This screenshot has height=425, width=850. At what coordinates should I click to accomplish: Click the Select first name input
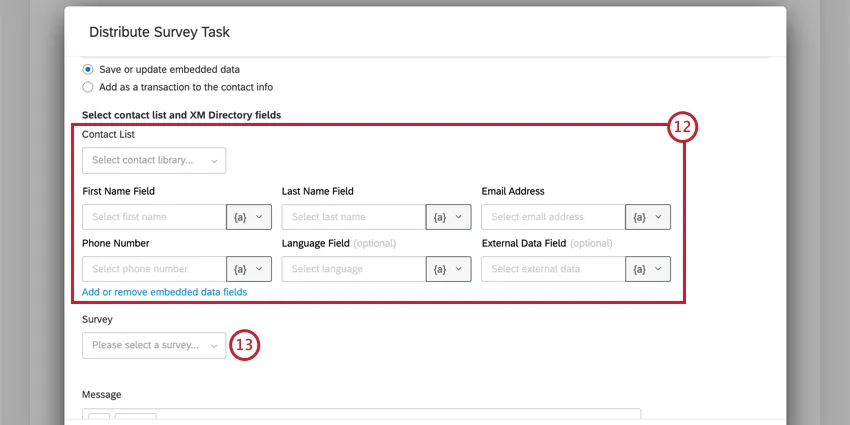(154, 217)
